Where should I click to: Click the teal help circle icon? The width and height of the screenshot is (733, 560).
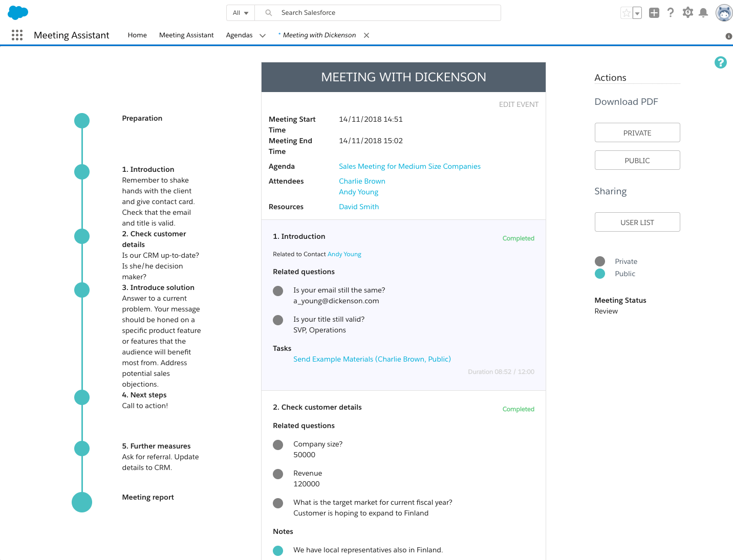(721, 62)
